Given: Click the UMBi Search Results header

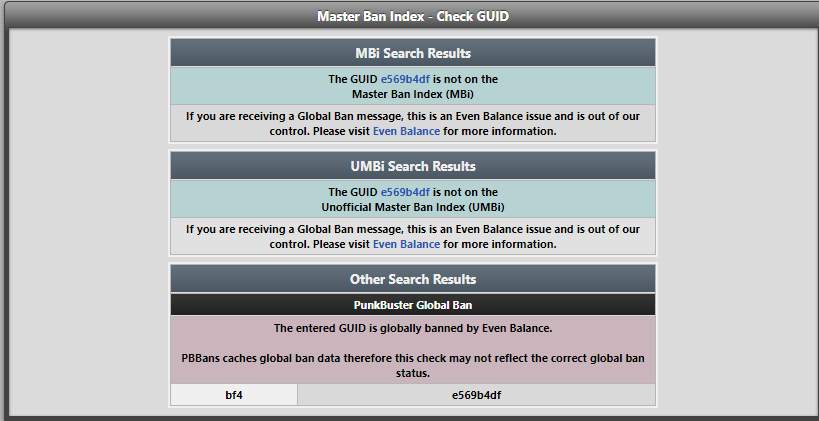Looking at the screenshot, I should (x=412, y=166).
